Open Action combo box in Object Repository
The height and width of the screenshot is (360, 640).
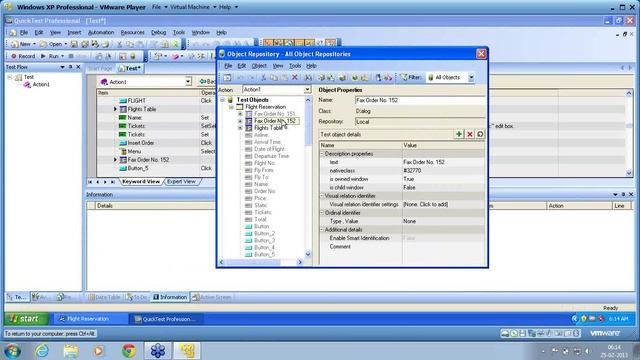(x=307, y=89)
